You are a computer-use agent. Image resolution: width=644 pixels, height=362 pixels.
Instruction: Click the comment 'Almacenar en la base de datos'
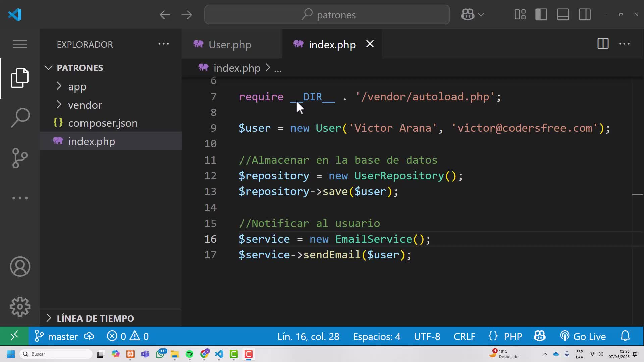(x=338, y=160)
